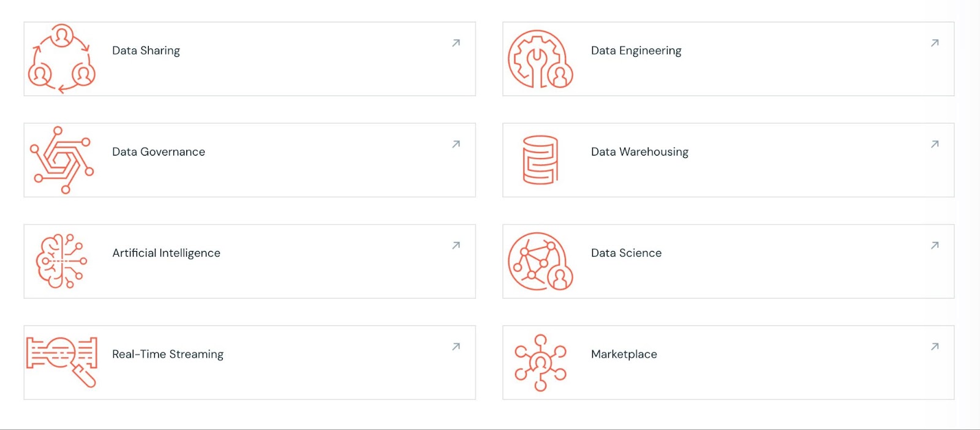Click the Data Warehousing database icon
This screenshot has width=980, height=430.
(x=540, y=160)
